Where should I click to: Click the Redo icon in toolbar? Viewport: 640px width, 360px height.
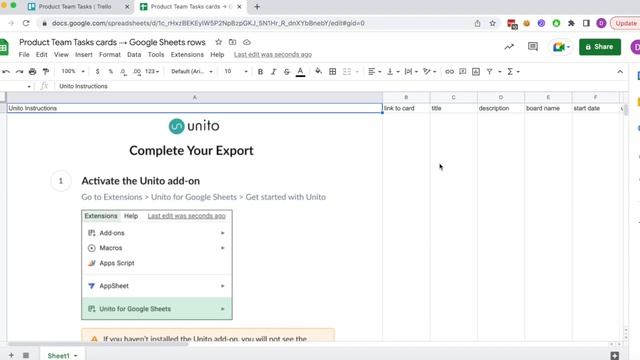(19, 72)
